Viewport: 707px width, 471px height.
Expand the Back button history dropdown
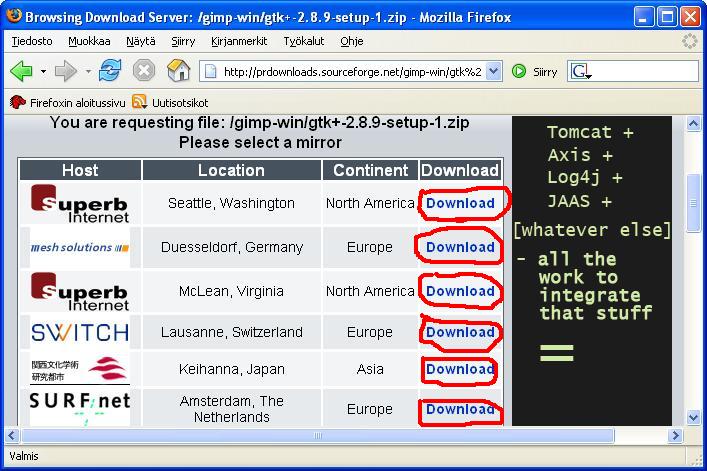(43, 72)
